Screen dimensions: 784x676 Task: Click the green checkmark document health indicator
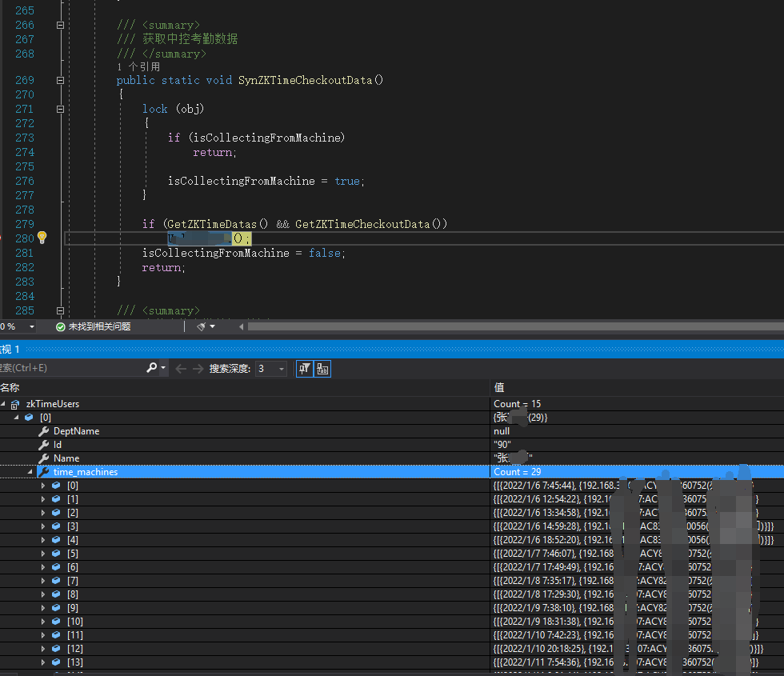coord(59,326)
